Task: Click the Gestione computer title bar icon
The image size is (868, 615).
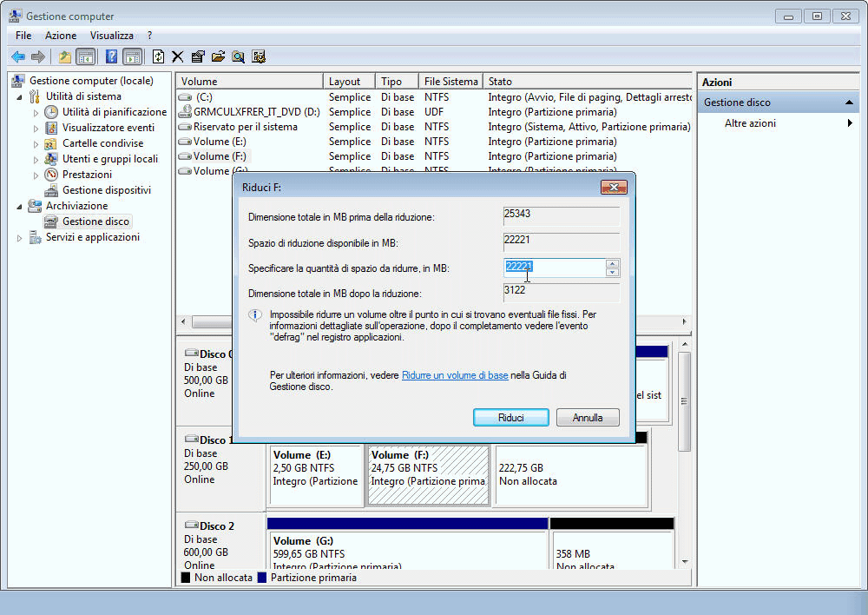Action: point(15,16)
